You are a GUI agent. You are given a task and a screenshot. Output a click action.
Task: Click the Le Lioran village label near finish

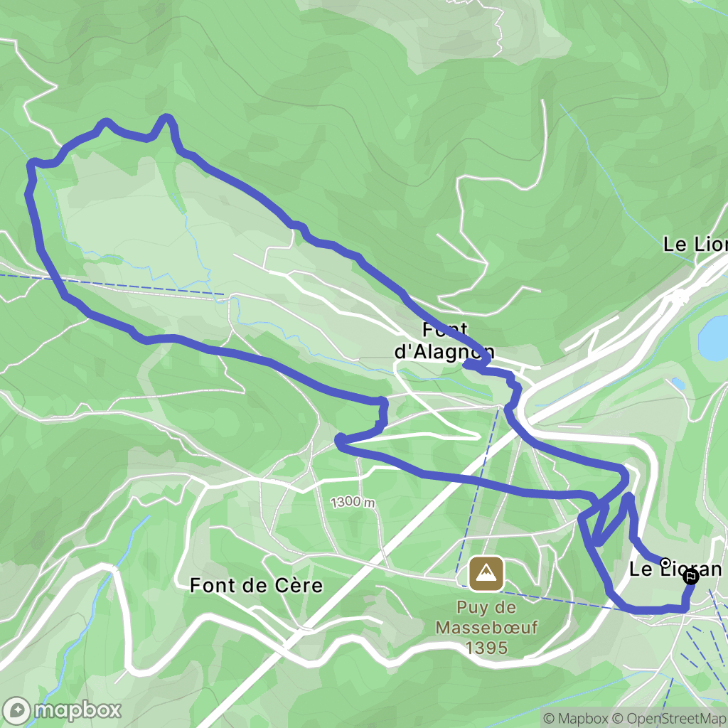675,569
